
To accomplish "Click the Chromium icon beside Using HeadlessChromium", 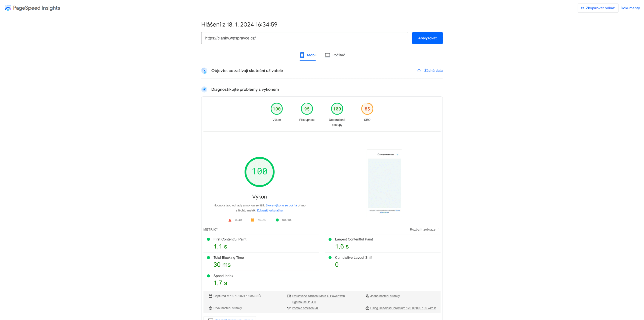I will tap(367, 308).
